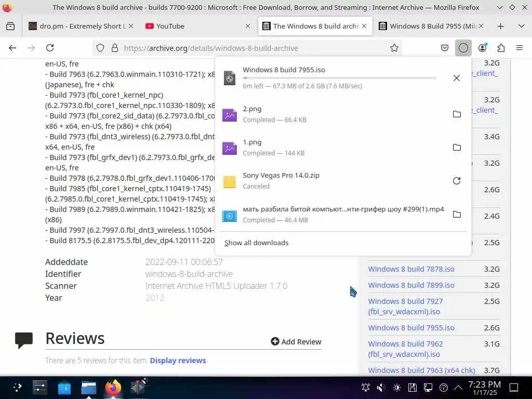Open the 2.png image file icon
Screen dimensions: 532x399
(229, 115)
